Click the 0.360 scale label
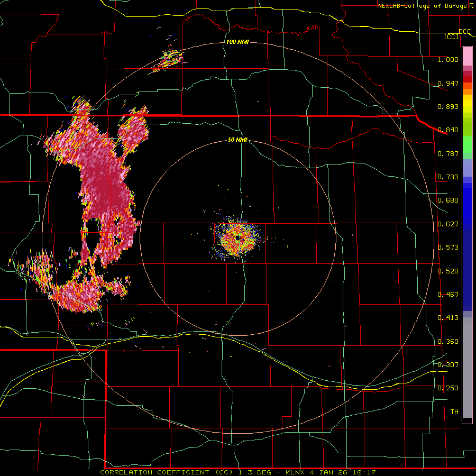The height and width of the screenshot is (476, 476). [448, 342]
